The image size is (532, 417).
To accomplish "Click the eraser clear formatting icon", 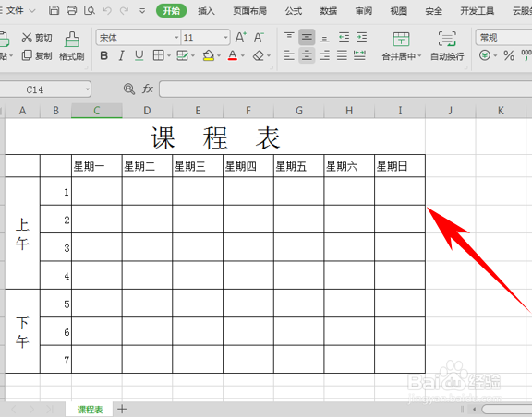I will tap(259, 55).
